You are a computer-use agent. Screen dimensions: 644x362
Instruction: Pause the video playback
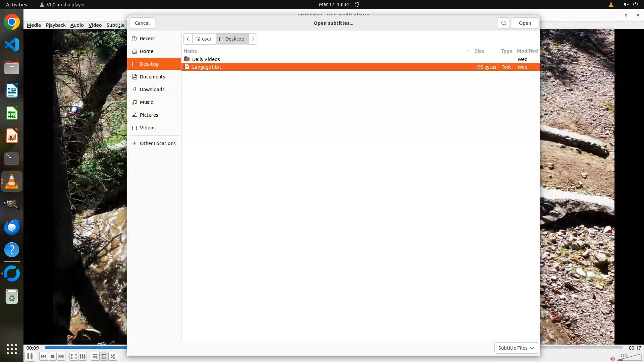tap(30, 356)
